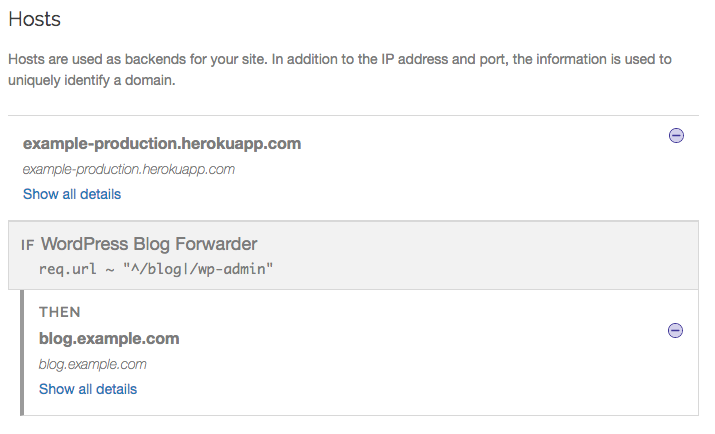This screenshot has width=715, height=434.
Task: Select the italic blog.example.com address text
Action: [x=93, y=364]
